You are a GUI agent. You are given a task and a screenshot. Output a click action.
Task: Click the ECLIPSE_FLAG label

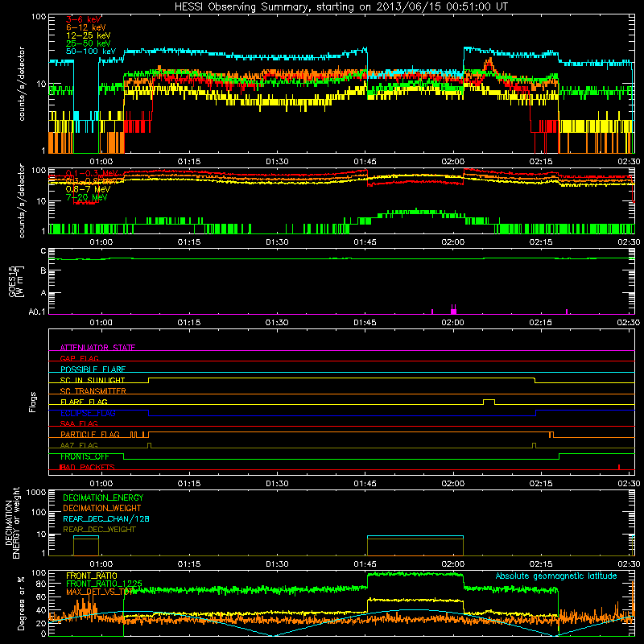tap(88, 413)
